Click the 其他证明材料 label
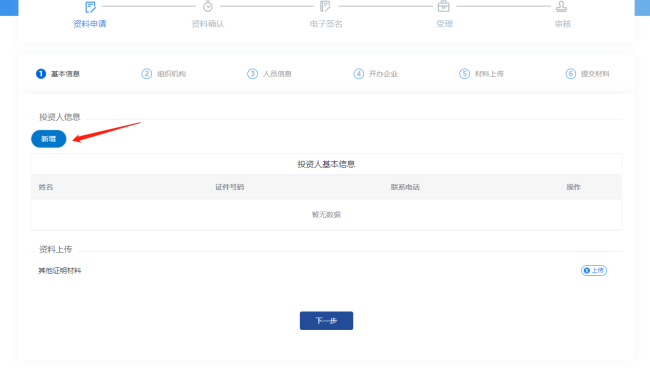The height and width of the screenshot is (374, 650). [60, 271]
